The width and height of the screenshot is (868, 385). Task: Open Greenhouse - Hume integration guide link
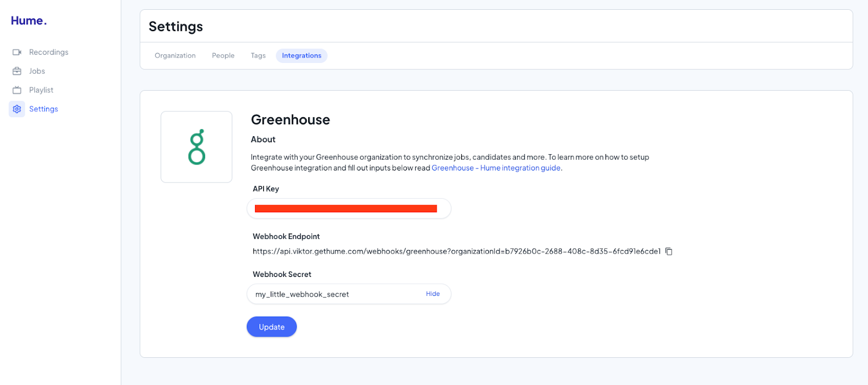coord(496,168)
